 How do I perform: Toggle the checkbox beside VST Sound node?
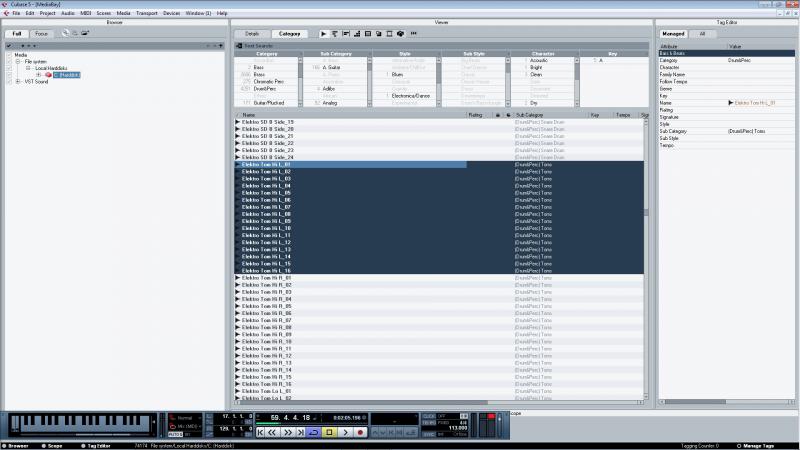[x=9, y=81]
